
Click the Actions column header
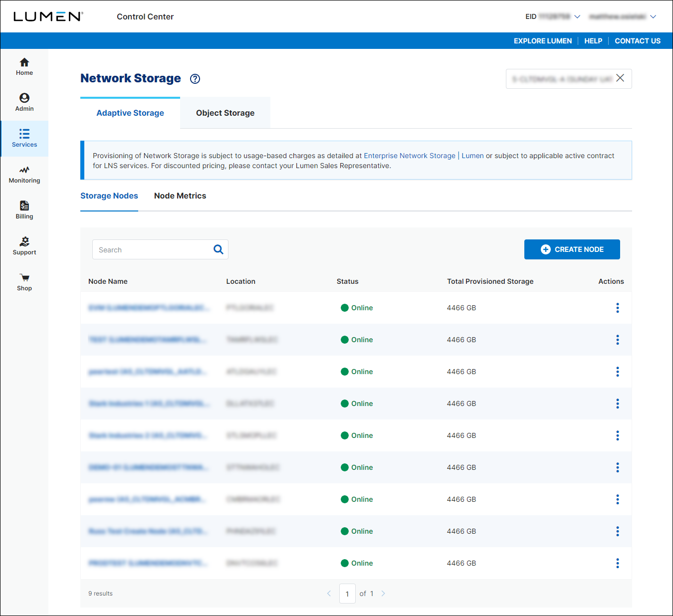tap(611, 281)
